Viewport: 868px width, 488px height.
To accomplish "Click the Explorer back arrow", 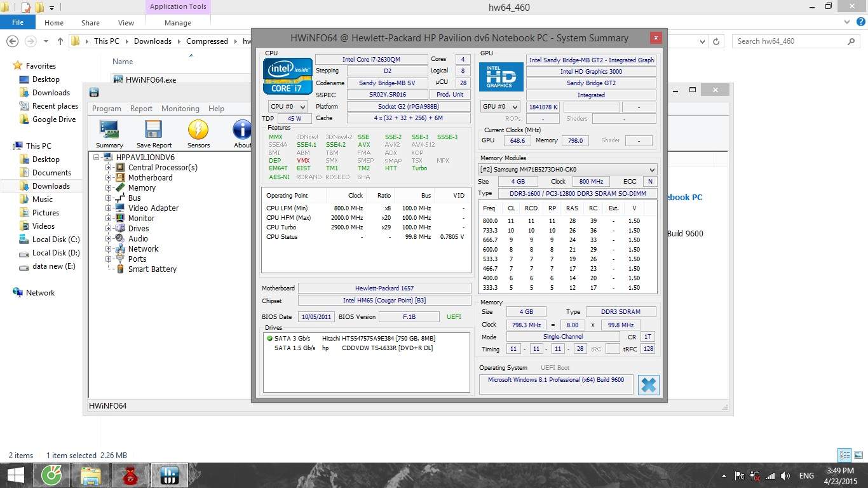I will (12, 41).
